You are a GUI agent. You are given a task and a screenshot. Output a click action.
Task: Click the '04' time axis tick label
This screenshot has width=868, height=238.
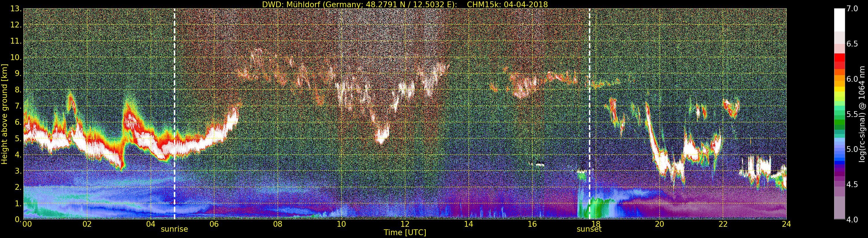coord(151,224)
